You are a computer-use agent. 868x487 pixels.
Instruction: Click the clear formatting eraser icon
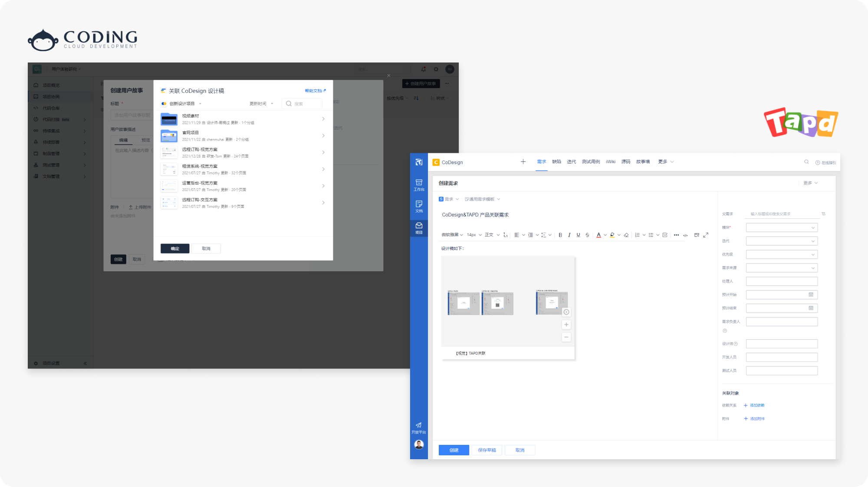point(626,235)
